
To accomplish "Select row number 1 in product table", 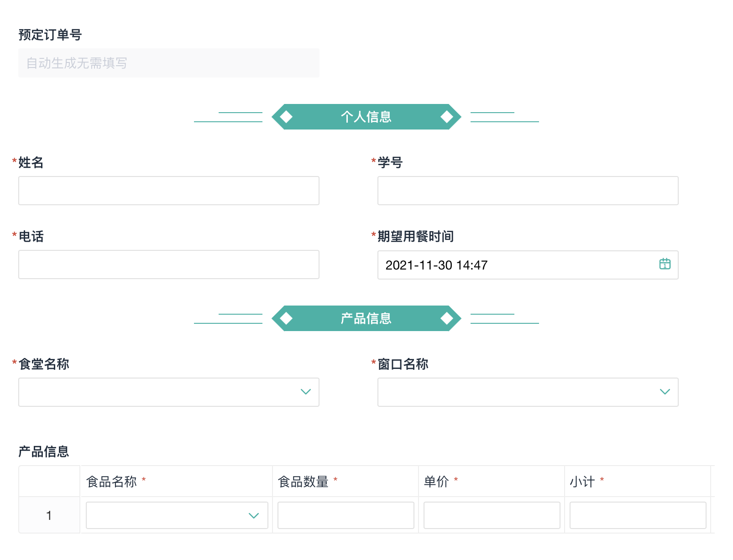I will (49, 515).
